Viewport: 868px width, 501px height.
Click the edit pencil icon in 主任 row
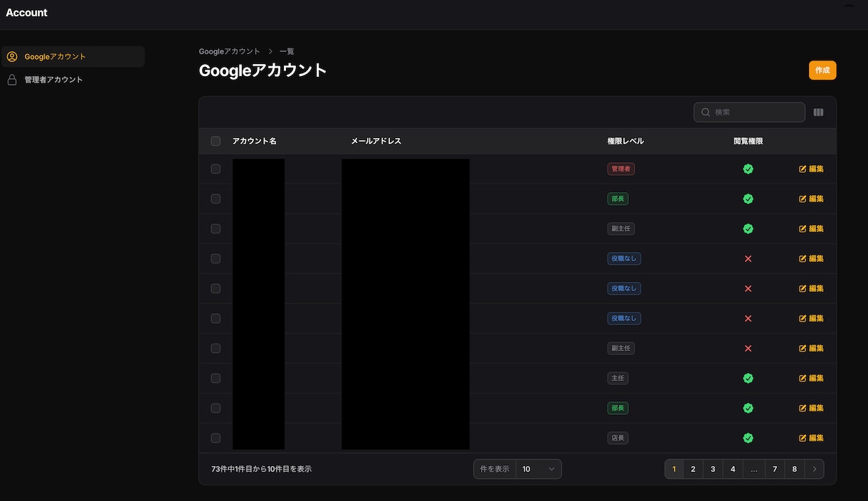[803, 378]
